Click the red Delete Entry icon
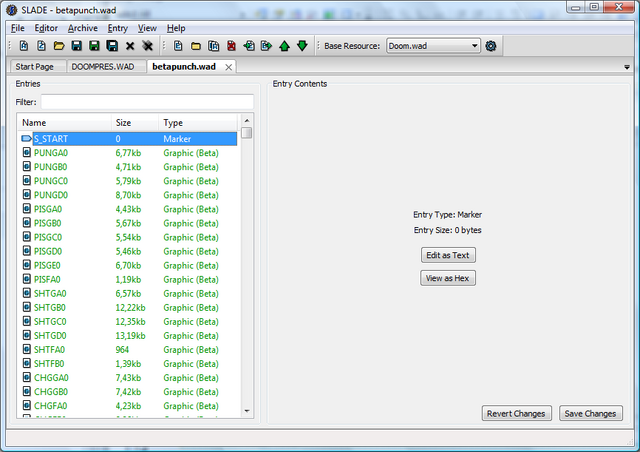The image size is (640, 452). 231,46
